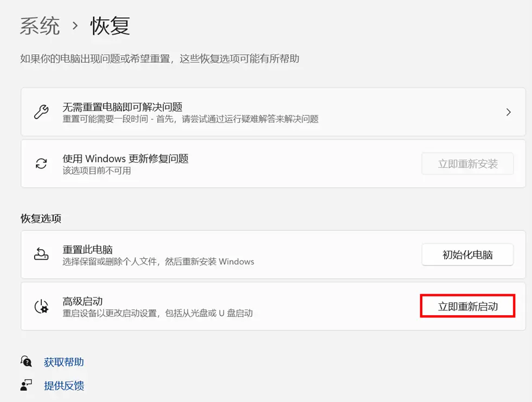Select the 高级启动 row
This screenshot has width=532, height=402.
(217, 306)
